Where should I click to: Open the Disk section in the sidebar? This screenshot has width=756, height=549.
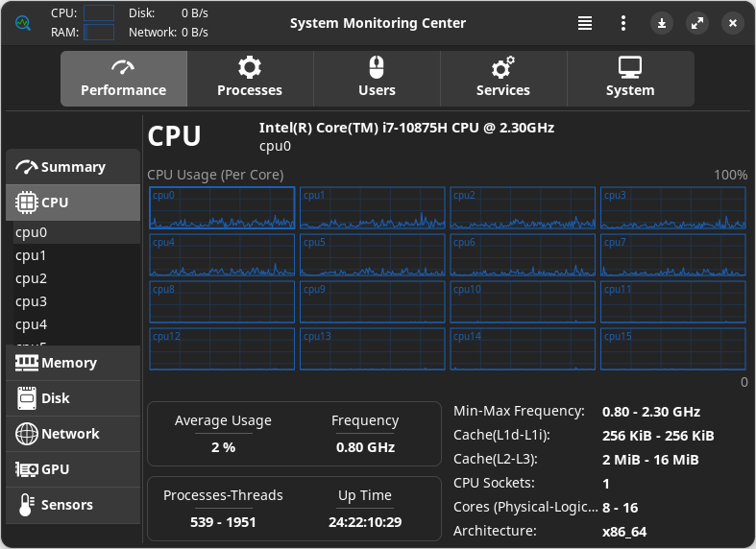click(x=73, y=398)
